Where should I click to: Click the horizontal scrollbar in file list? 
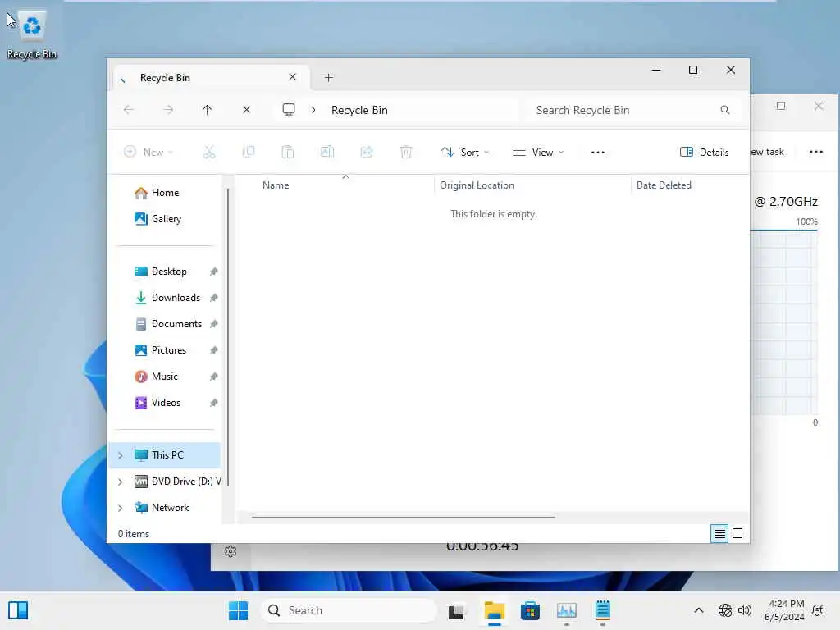404,518
